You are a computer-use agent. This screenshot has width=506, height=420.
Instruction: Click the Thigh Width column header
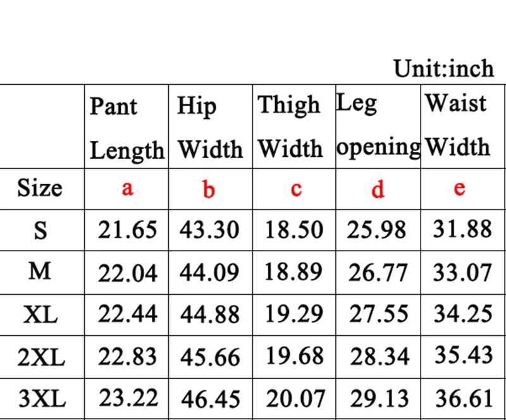294,128
